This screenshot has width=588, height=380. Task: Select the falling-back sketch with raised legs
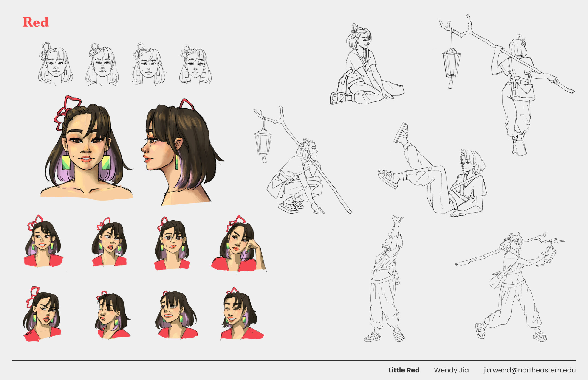point(432,170)
